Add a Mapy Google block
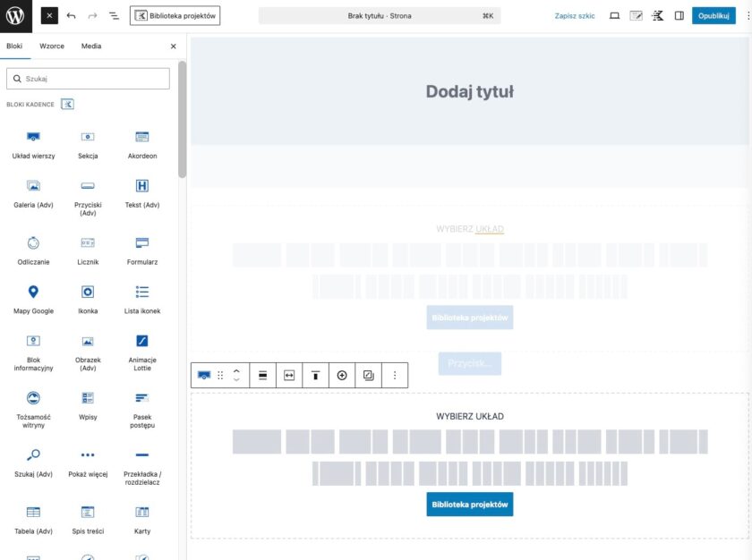752x560 pixels. [x=33, y=299]
